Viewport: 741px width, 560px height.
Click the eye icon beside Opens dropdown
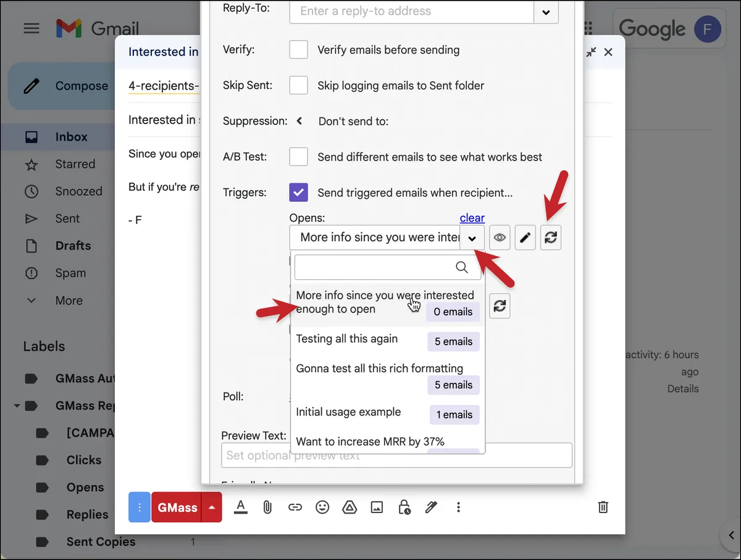click(500, 238)
